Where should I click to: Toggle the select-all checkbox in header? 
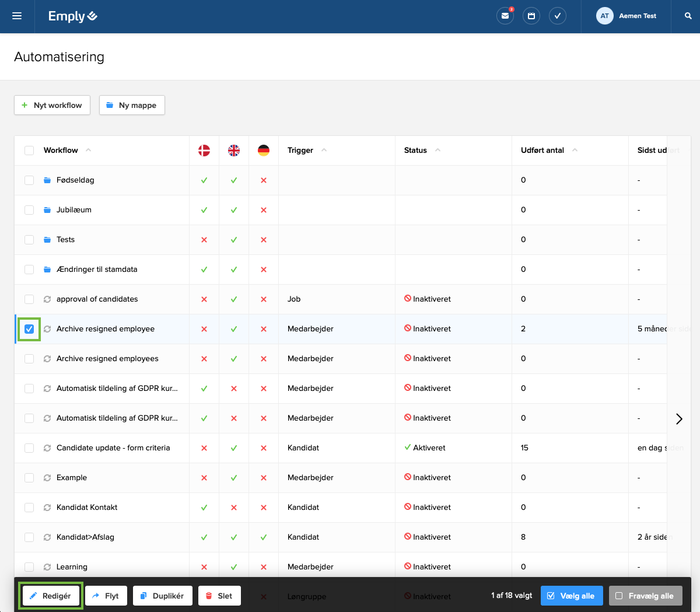29,150
